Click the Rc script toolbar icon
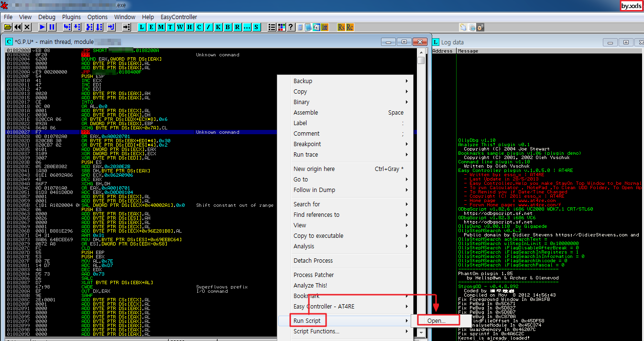The width and height of the screenshot is (644, 341). [x=349, y=27]
